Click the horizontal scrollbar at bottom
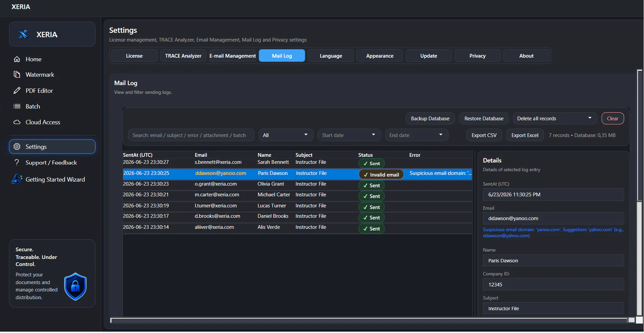Viewport: 644px width, 333px height. [369, 321]
